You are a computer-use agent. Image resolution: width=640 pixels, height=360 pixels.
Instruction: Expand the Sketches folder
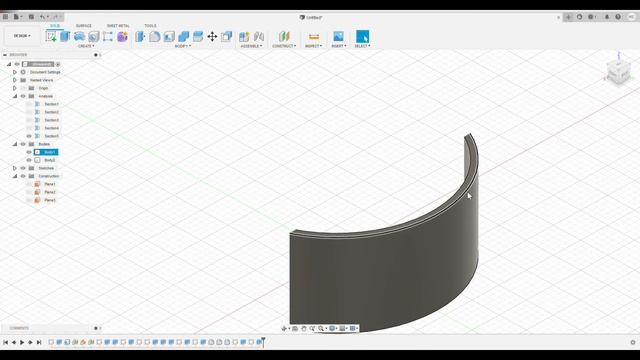click(x=15, y=168)
